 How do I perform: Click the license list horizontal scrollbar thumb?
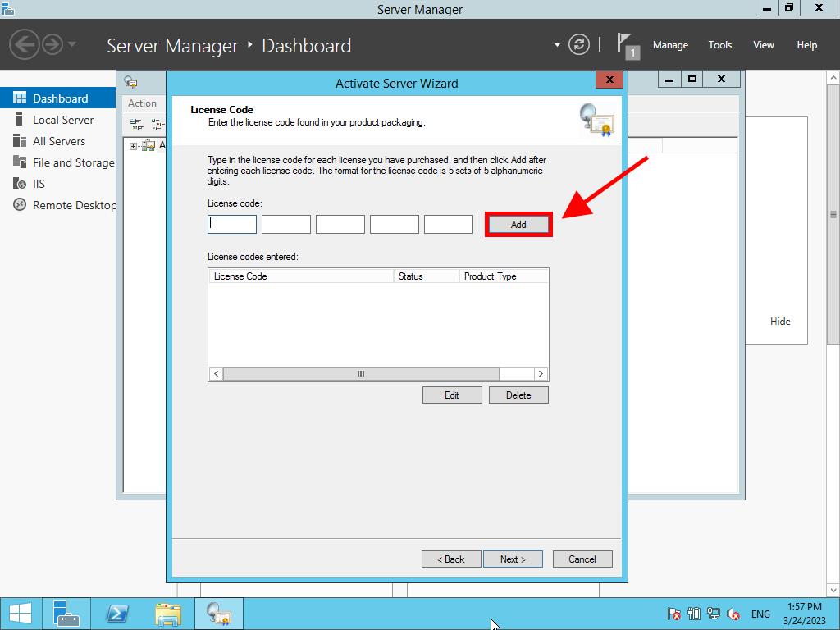coord(361,373)
